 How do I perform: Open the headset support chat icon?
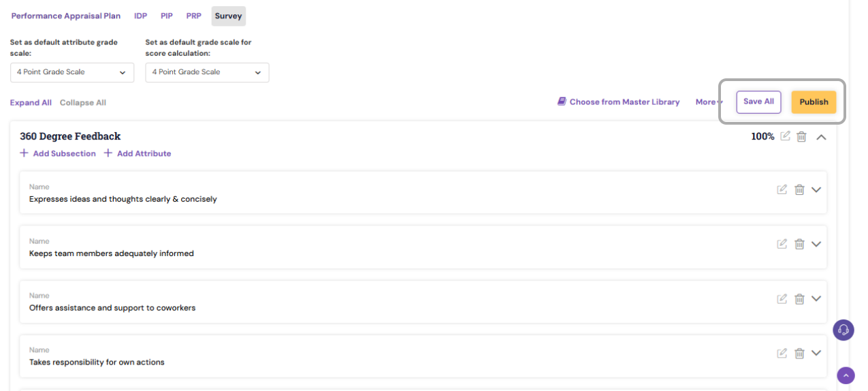pyautogui.click(x=843, y=330)
